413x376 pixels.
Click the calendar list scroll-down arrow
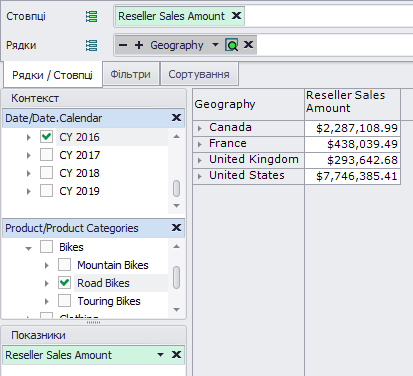[177, 206]
